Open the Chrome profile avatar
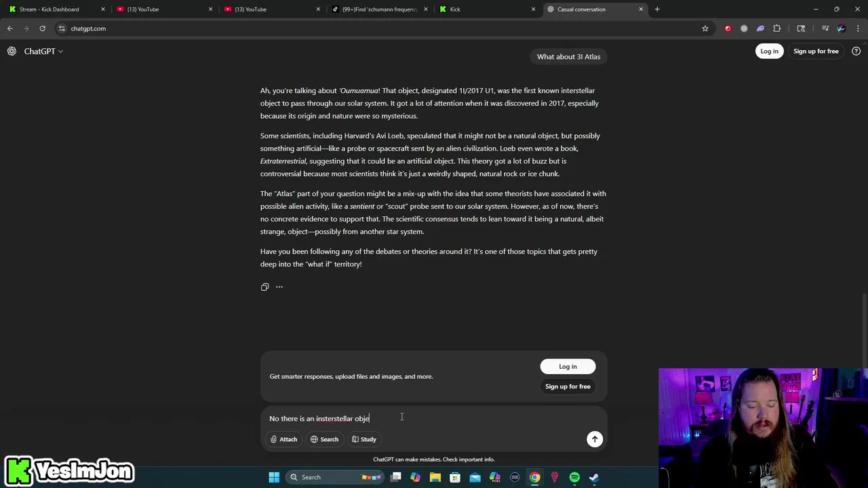Viewport: 868px width, 488px height. 842,28
